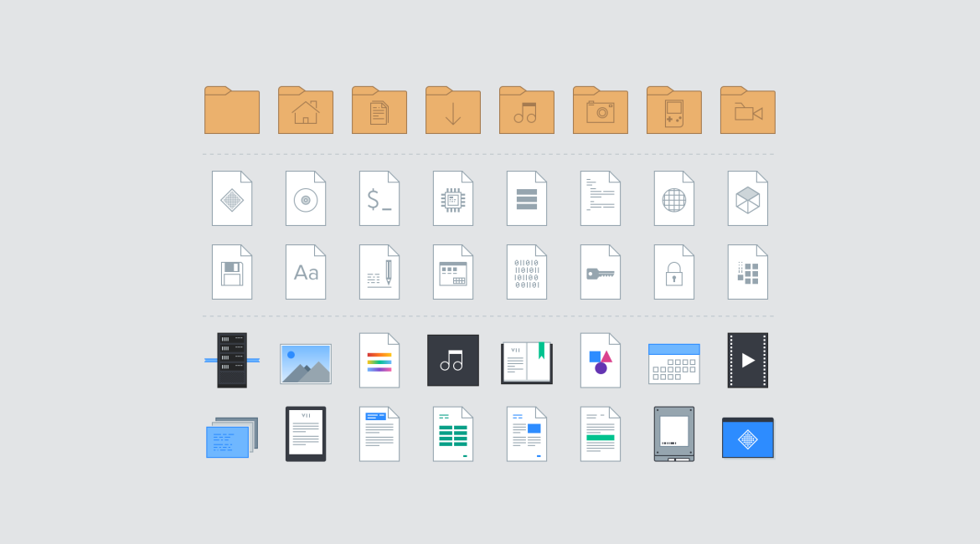
Task: Open the 3D cube model file
Action: [x=747, y=199]
